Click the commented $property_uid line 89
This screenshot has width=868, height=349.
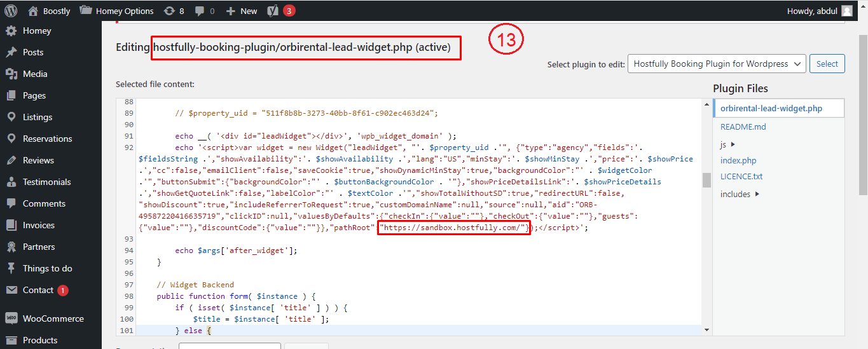click(307, 113)
